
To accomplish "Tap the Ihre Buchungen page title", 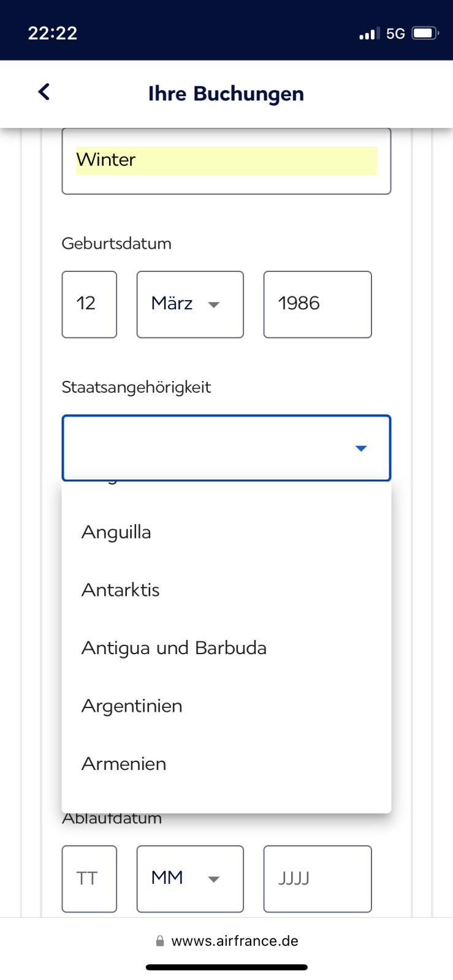I will pos(226,94).
